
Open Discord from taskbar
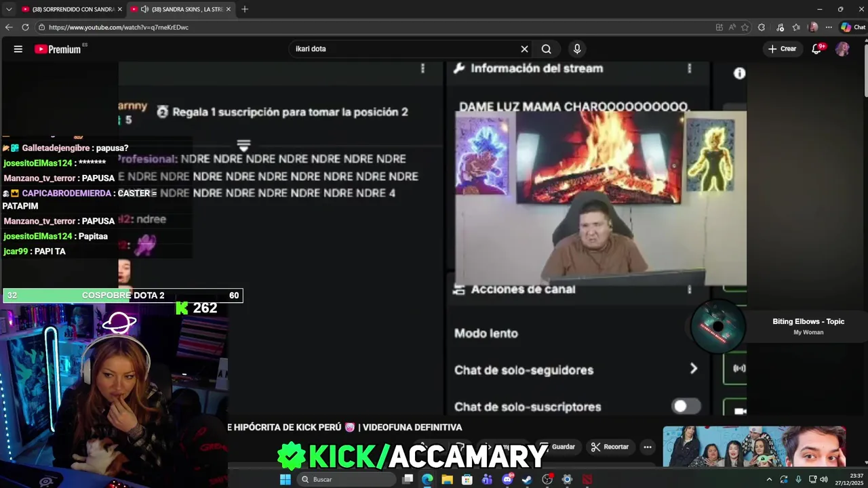pos(507,479)
